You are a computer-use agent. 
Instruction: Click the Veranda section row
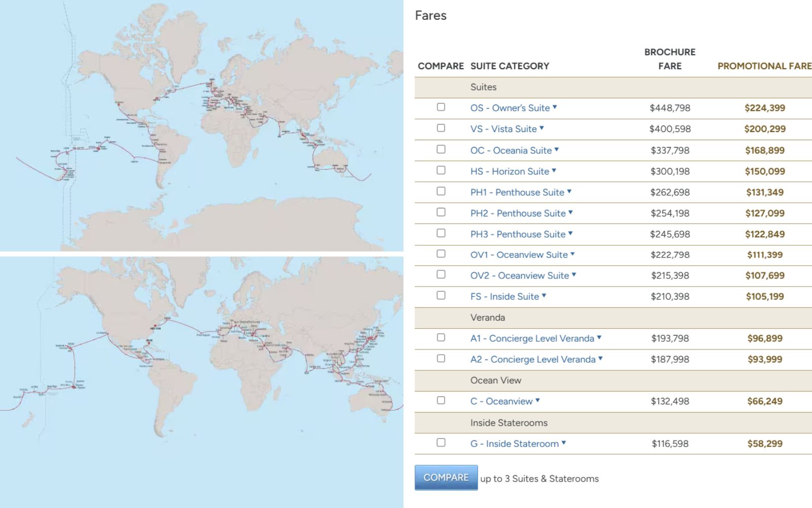pyautogui.click(x=613, y=317)
